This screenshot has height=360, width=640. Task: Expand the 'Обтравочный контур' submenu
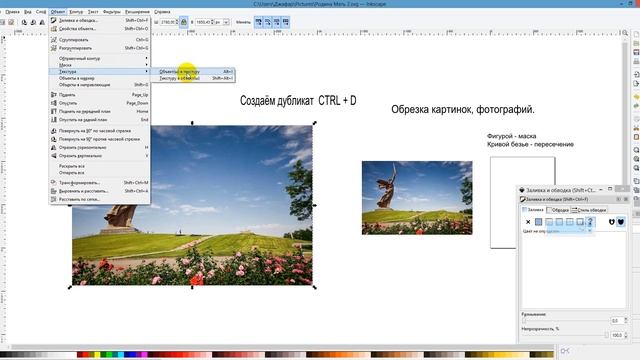[x=100, y=58]
